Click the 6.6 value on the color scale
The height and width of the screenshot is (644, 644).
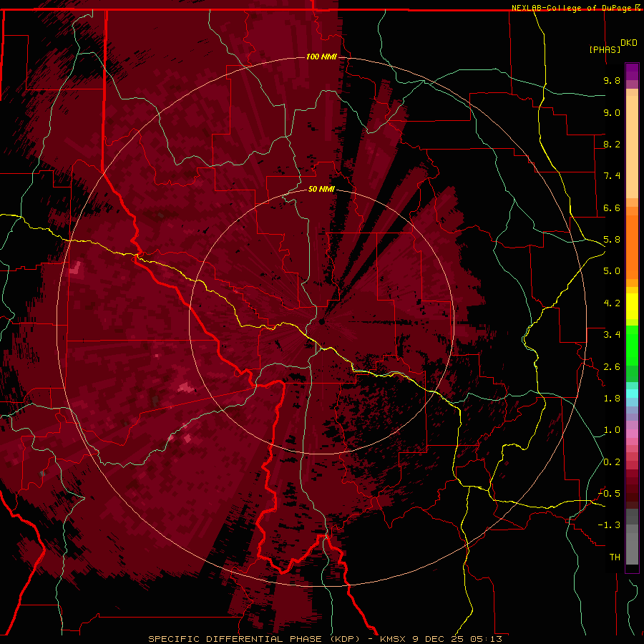pyautogui.click(x=612, y=208)
